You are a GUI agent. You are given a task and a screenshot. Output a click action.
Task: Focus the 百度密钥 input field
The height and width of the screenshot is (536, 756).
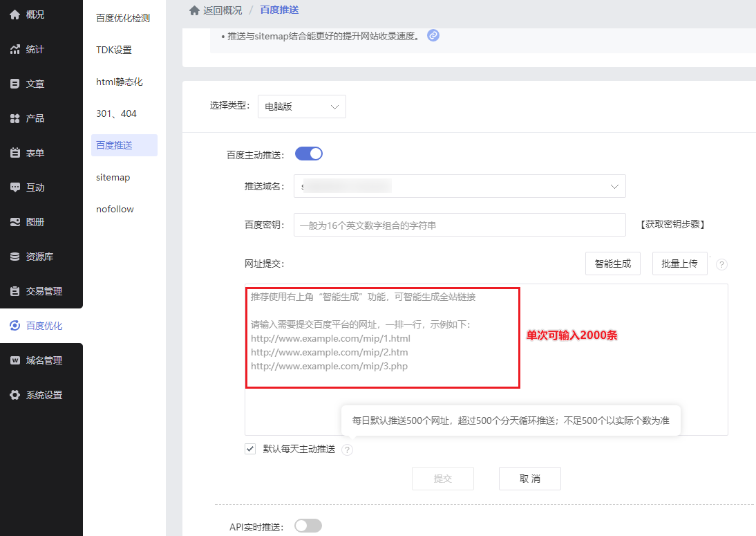[460, 225]
